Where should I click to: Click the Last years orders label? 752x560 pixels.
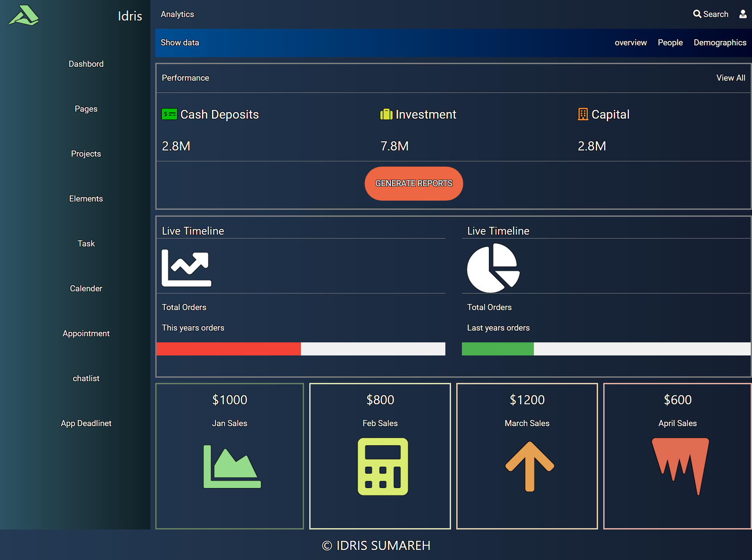(x=499, y=328)
